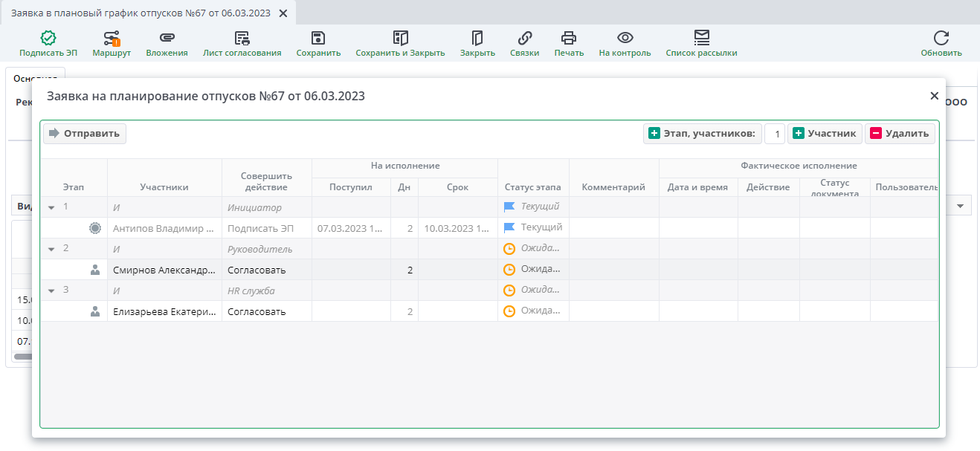Screen dimensions: 980x451
Task: Open Вложения attachments paperclip icon
Action: tap(167, 39)
